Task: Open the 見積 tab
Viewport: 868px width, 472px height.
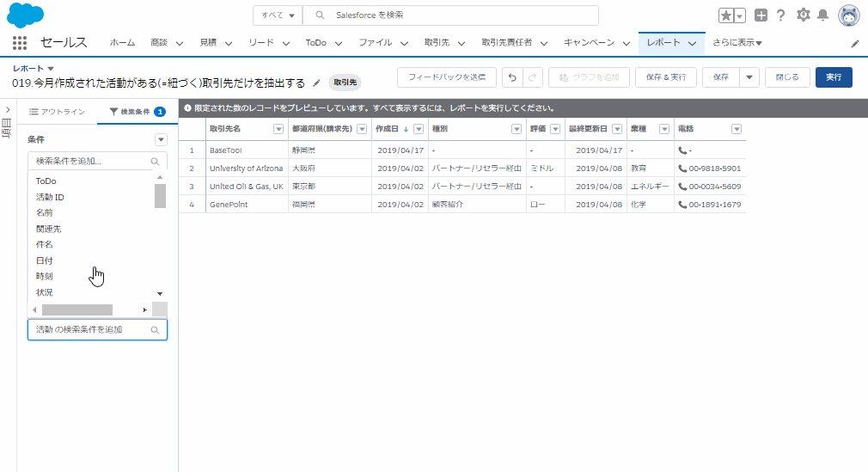Action: coord(208,43)
